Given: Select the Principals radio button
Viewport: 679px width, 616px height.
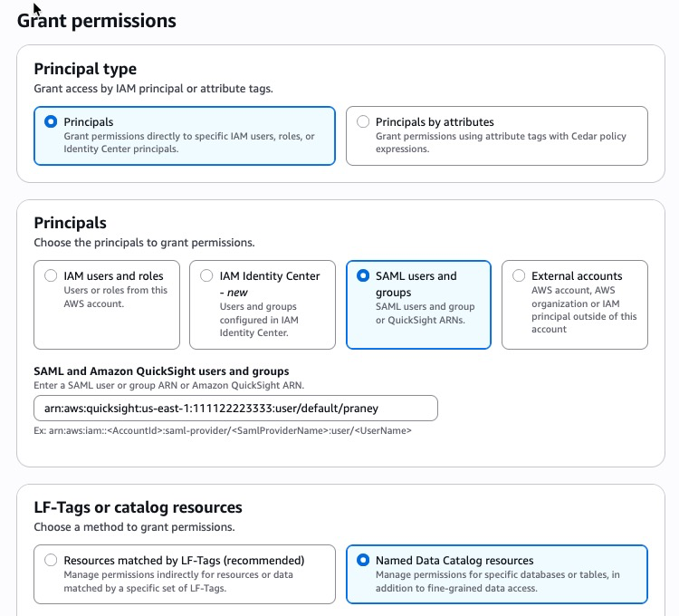Looking at the screenshot, I should click(x=51, y=121).
